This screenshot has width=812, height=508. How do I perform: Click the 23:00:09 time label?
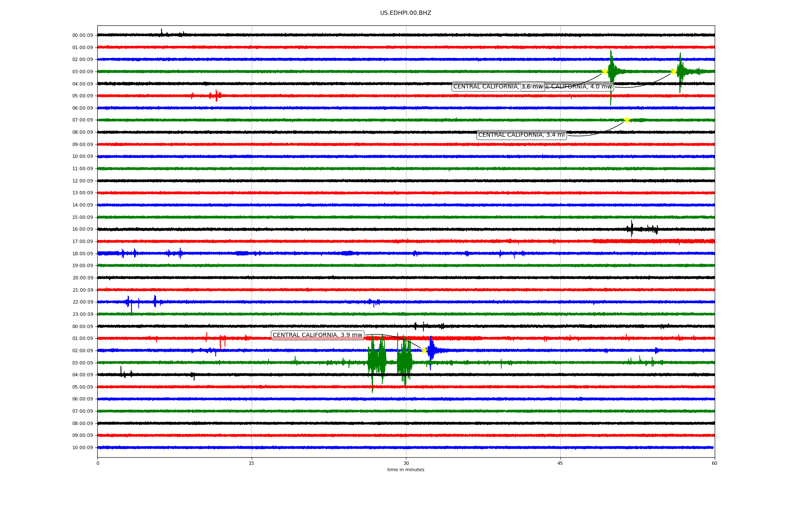point(82,314)
